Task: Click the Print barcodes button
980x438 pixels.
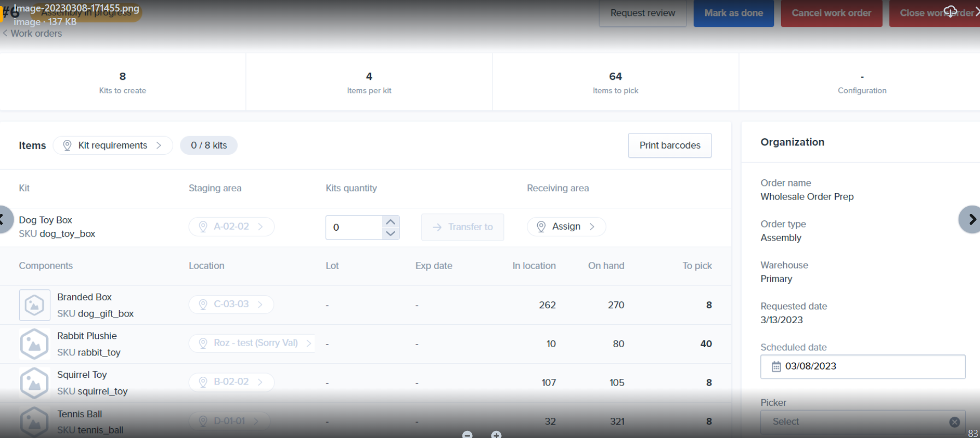Action: tap(670, 145)
